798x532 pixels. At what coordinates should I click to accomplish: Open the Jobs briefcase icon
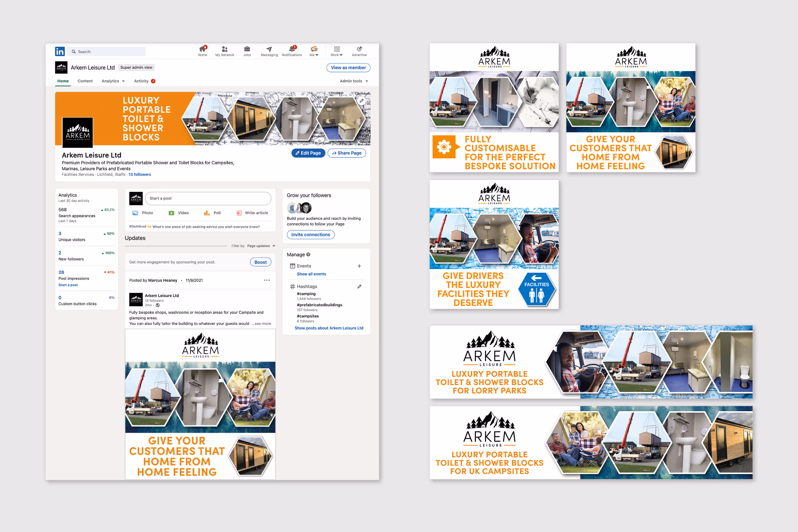247,51
